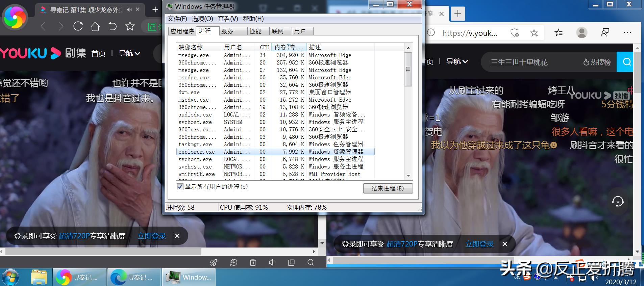Open the Edge profile avatar
The image size is (644, 286).
point(582,33)
